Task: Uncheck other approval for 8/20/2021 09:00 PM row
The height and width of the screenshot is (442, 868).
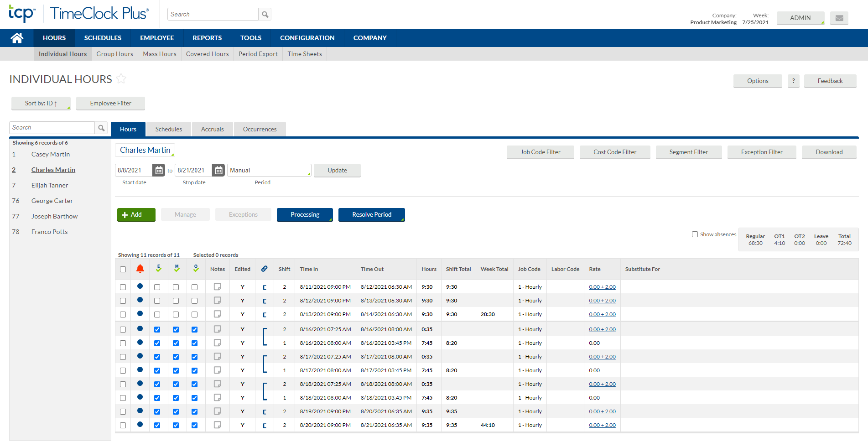Action: pos(195,426)
